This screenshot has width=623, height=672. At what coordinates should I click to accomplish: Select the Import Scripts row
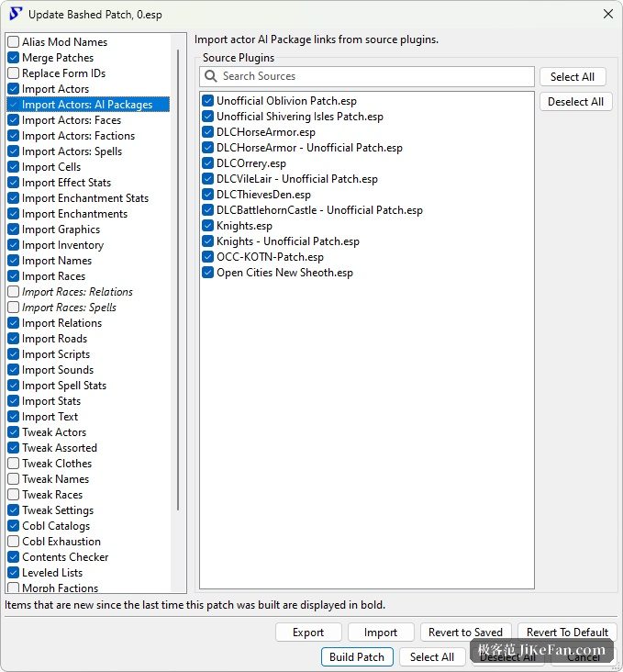[88, 354]
